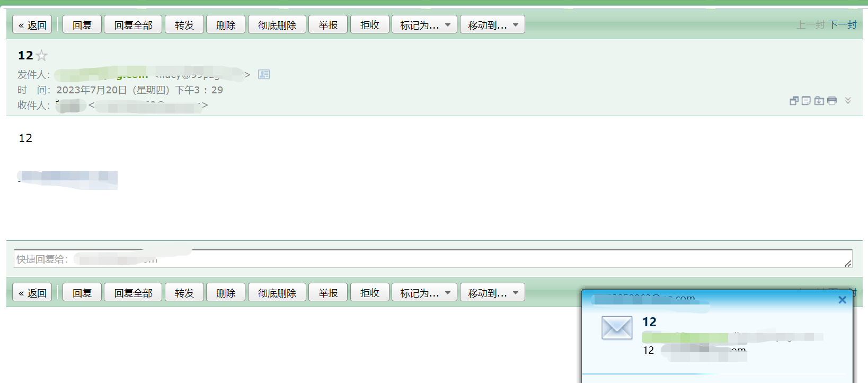This screenshot has width=868, height=383.
Task: Click the top 返回 button
Action: pos(32,24)
